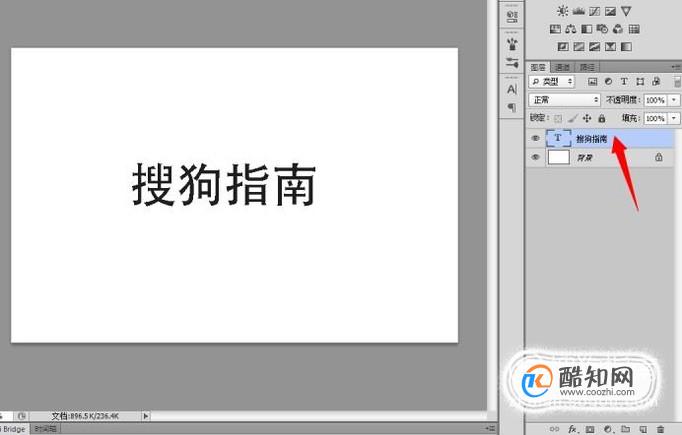
Task: Create new fill or adjustment layer
Action: point(608,429)
